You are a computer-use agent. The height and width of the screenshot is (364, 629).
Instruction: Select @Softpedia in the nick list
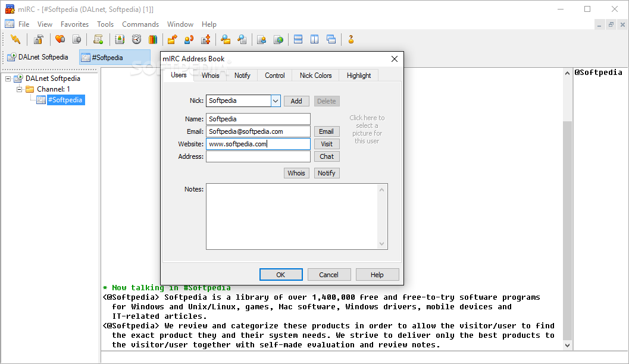coord(598,72)
